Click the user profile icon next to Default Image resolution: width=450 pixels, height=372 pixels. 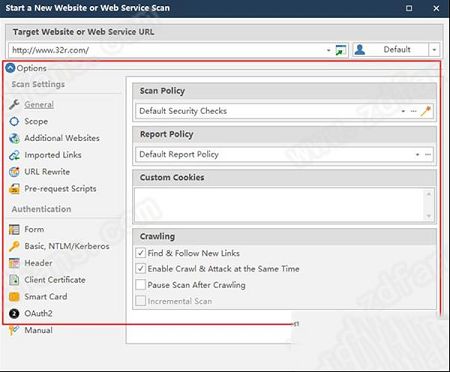point(360,50)
